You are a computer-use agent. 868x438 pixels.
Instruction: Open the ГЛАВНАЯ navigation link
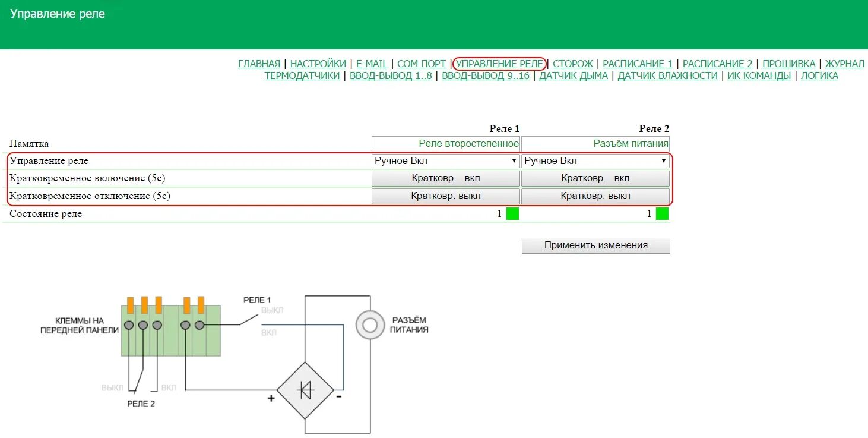pyautogui.click(x=259, y=64)
